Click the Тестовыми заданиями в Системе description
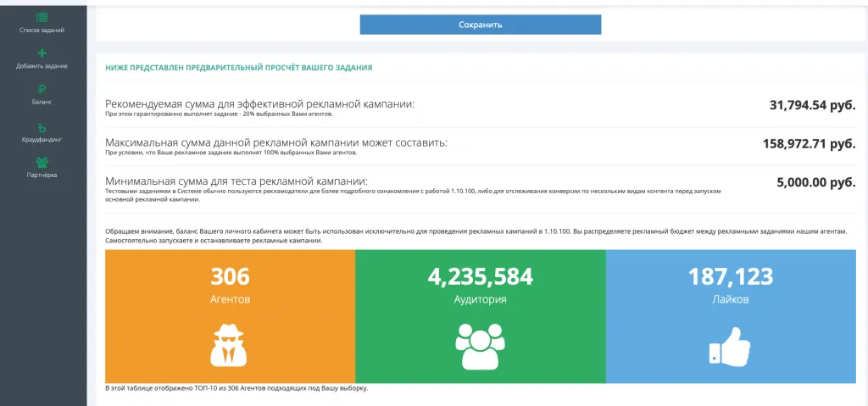 [413, 195]
